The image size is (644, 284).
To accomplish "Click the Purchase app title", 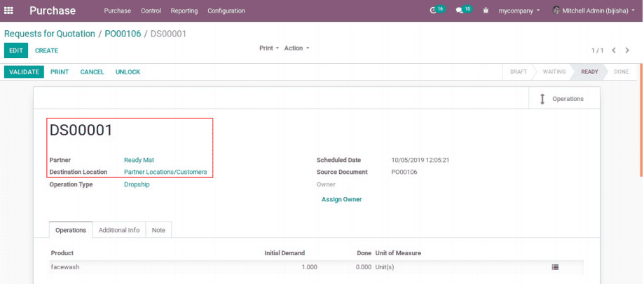I will pyautogui.click(x=53, y=11).
